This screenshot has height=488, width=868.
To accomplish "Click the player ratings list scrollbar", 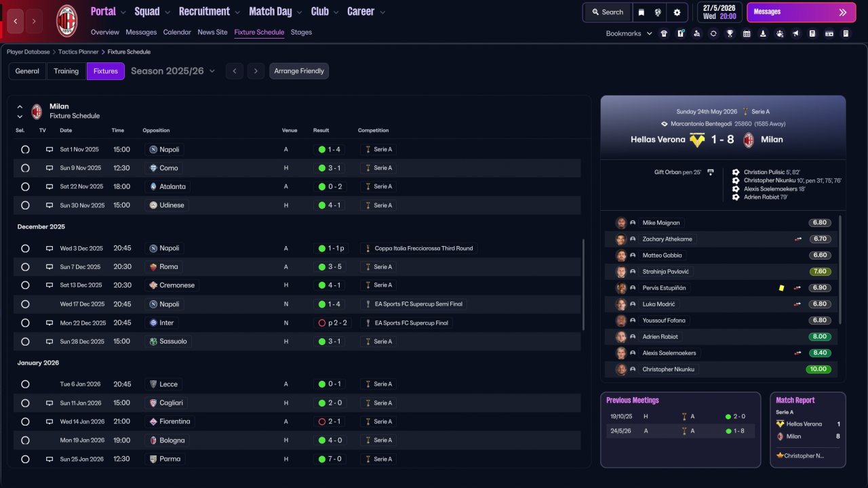I will 840,270.
